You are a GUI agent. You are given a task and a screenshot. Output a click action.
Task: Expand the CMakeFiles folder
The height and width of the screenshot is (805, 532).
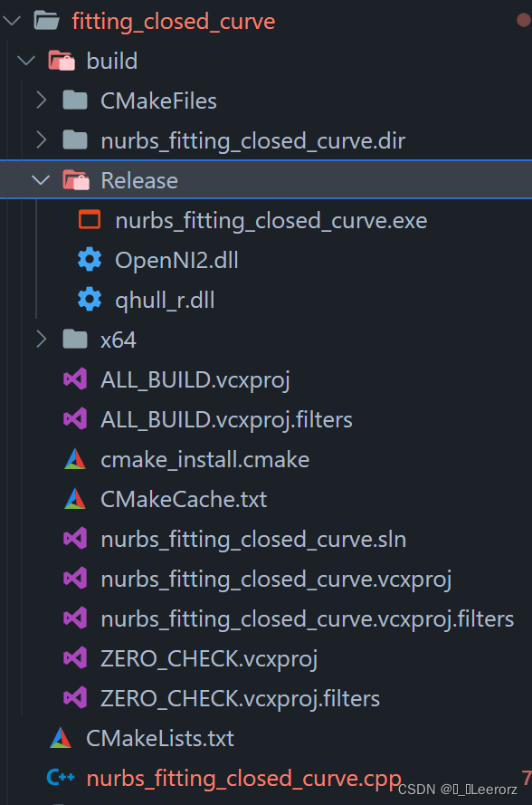pos(40,100)
